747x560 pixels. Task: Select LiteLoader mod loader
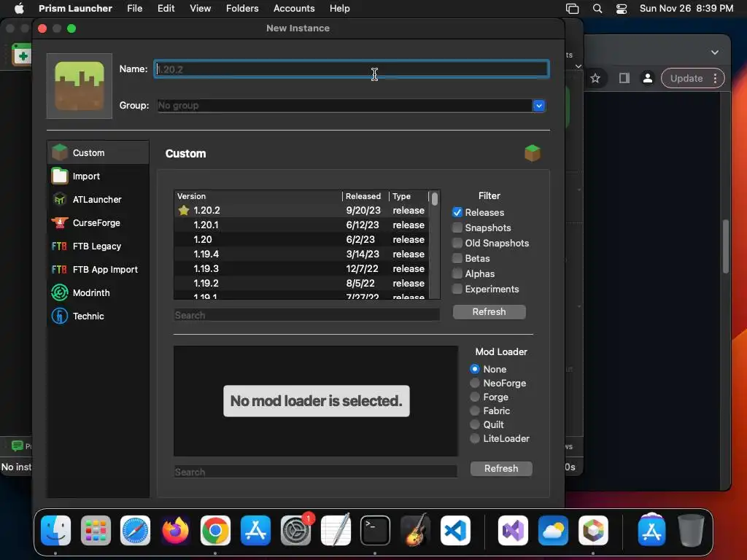coord(474,438)
